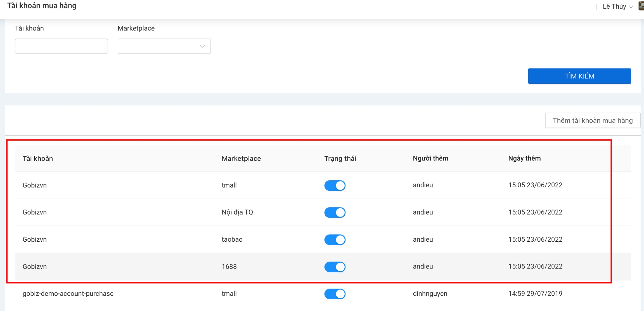Select the gobiz-demo-account-purchase account name
This screenshot has width=644, height=311.
68,294
